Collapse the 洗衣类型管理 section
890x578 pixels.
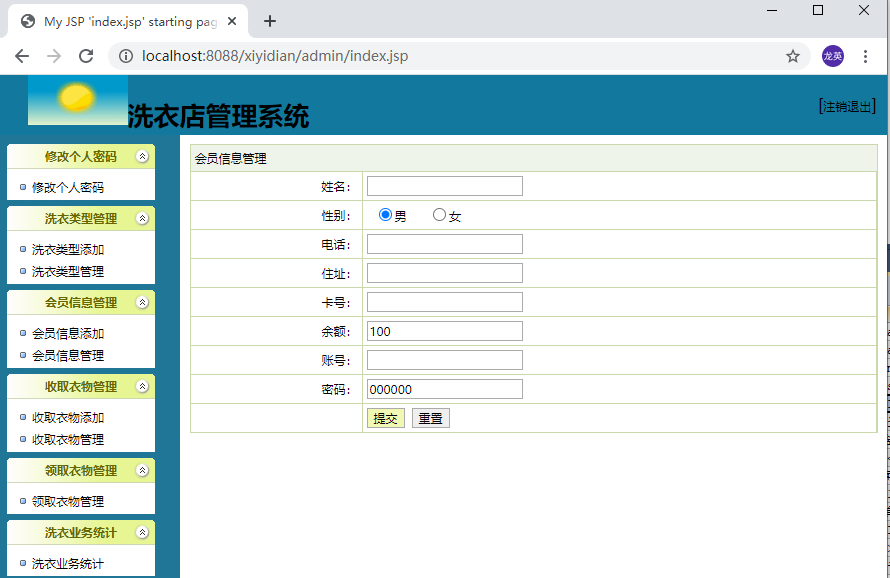pos(142,219)
